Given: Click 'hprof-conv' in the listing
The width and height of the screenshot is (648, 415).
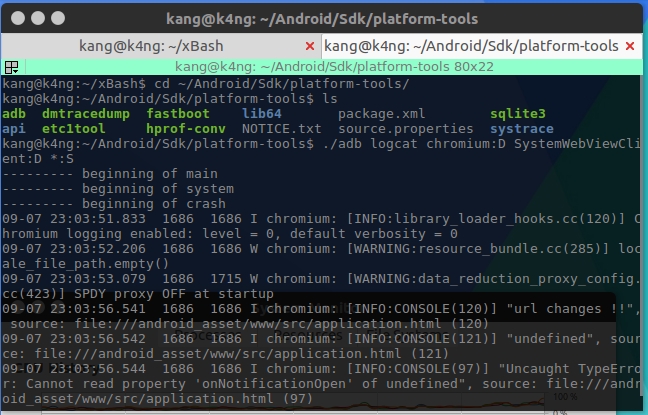Looking at the screenshot, I should pyautogui.click(x=186, y=129).
